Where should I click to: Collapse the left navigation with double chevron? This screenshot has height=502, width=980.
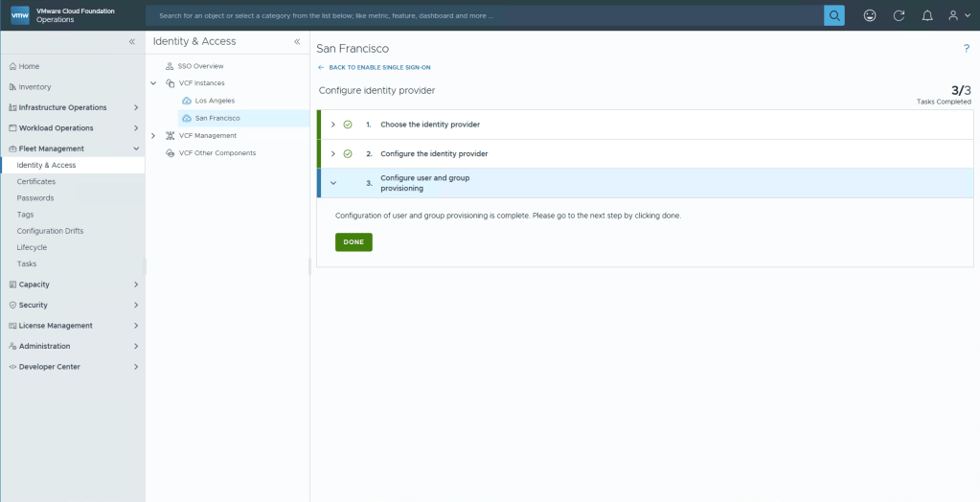pyautogui.click(x=132, y=42)
